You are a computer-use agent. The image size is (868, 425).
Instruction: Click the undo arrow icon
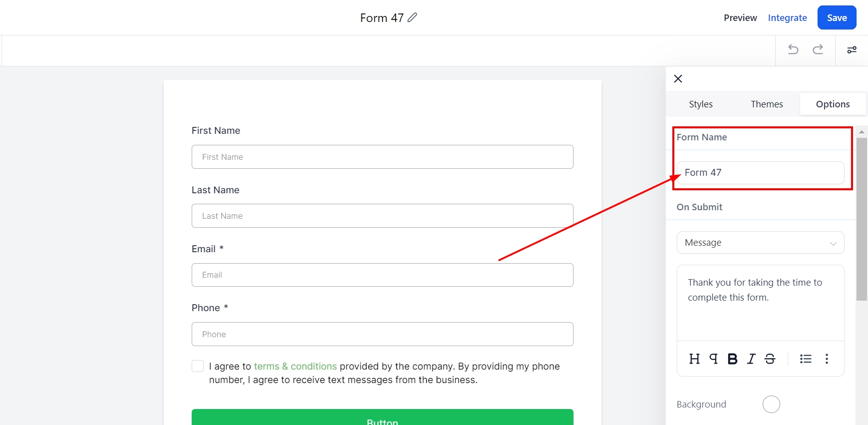click(793, 49)
